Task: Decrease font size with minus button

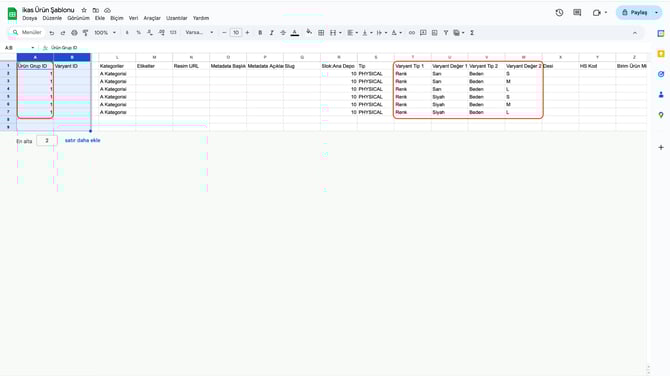Action: 224,33
